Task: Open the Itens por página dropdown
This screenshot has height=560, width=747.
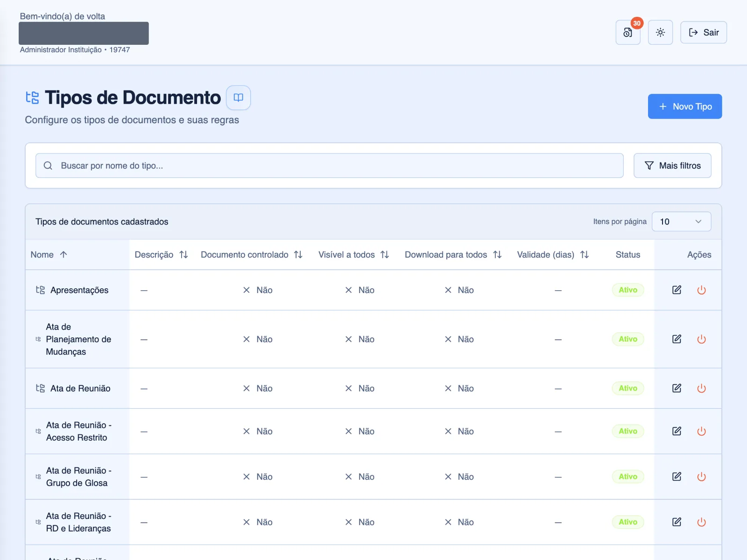Action: (681, 221)
